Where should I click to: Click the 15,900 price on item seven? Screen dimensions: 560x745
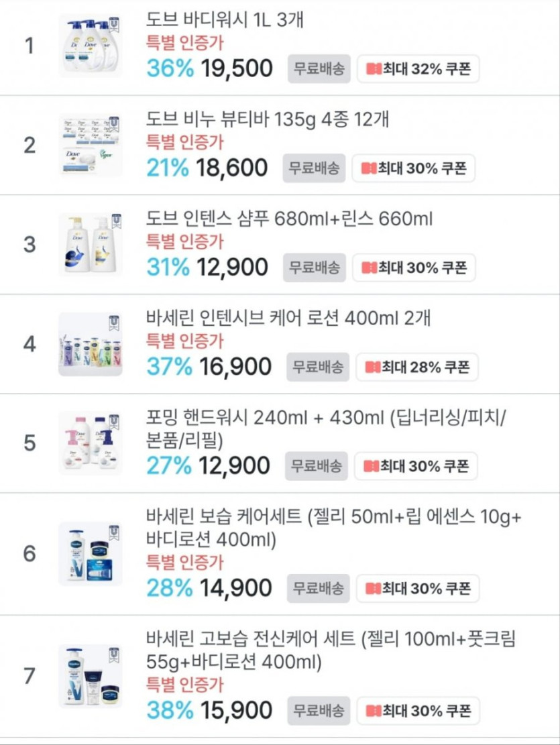234,710
